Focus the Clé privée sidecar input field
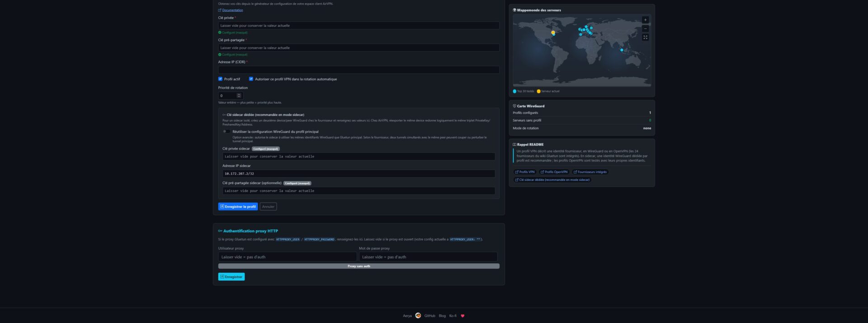868x323 pixels. [x=359, y=157]
